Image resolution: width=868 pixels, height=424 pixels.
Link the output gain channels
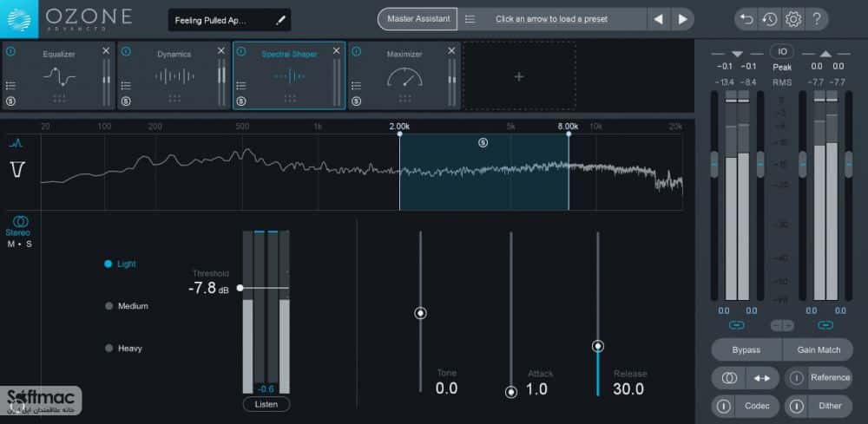point(825,325)
